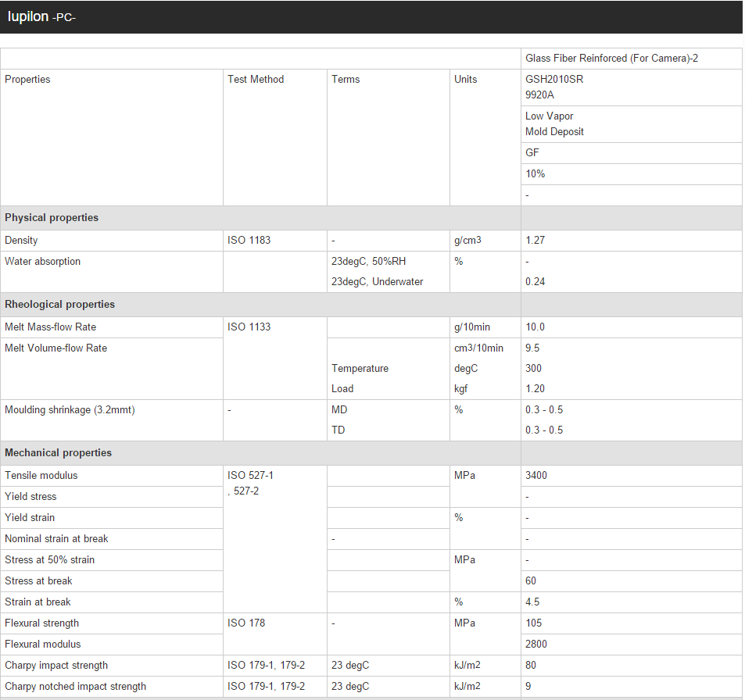Screen dimensions: 745x700
Task: Click the Iupilon -PC- page header title
Action: 41,16
